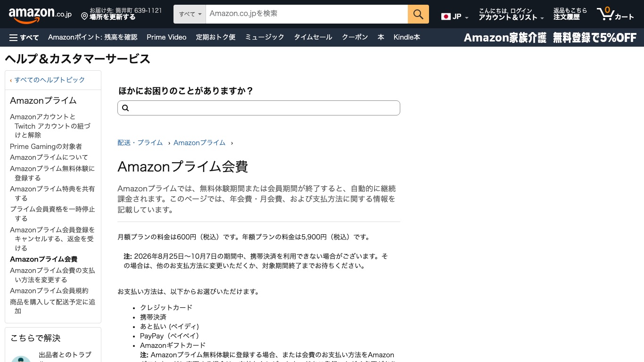644x362 pixels.
Task: Click the Amazon家族介護 5%OFF banner
Action: [550, 38]
